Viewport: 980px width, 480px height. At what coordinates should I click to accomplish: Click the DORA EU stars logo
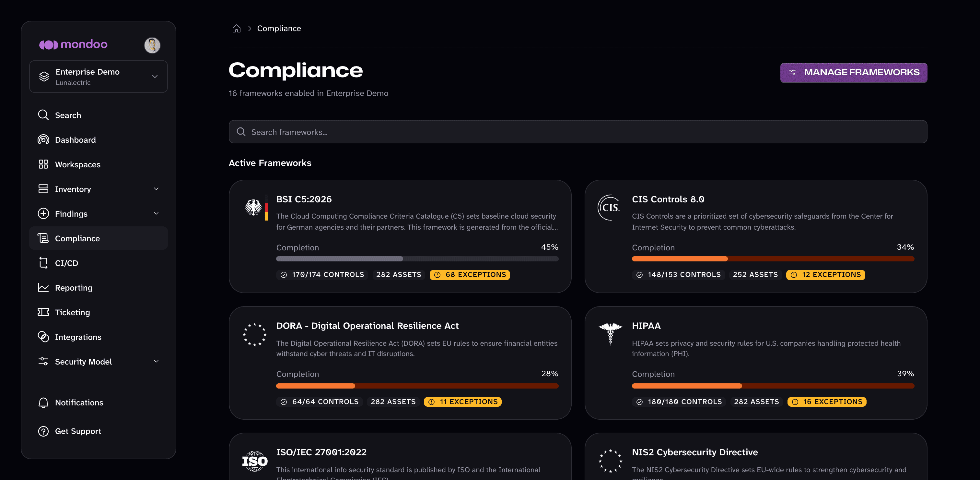(255, 334)
